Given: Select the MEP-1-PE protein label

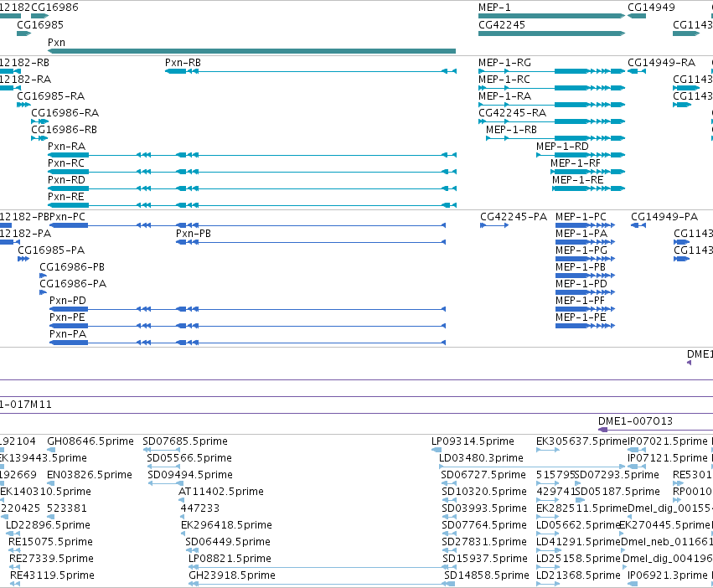Looking at the screenshot, I should click(581, 317).
